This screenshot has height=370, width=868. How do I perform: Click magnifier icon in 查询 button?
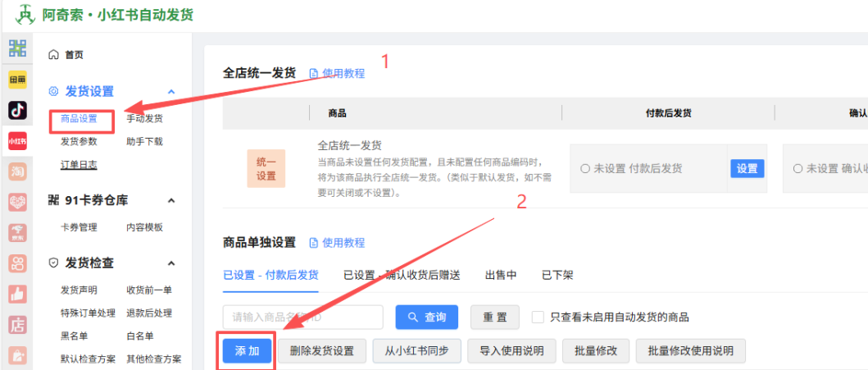tap(412, 317)
